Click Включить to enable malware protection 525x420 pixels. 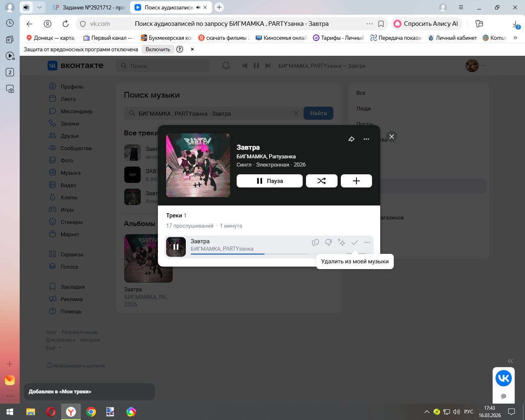coord(157,49)
